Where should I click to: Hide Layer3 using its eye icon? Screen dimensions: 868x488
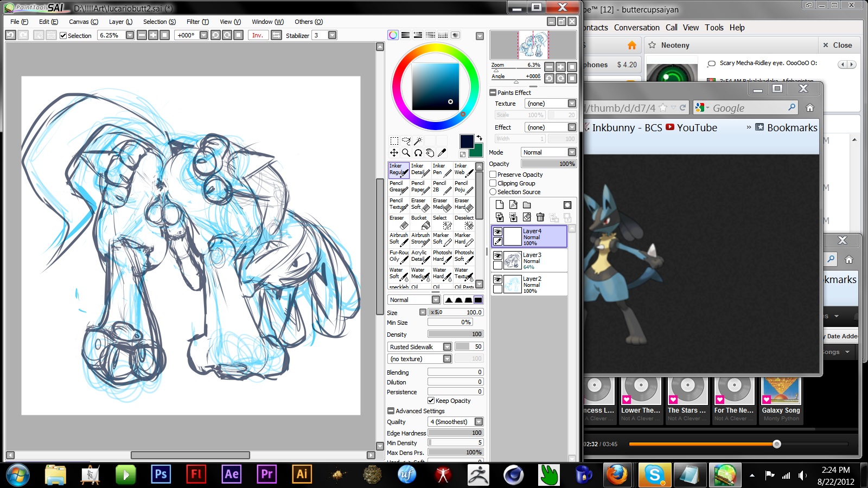tap(497, 255)
